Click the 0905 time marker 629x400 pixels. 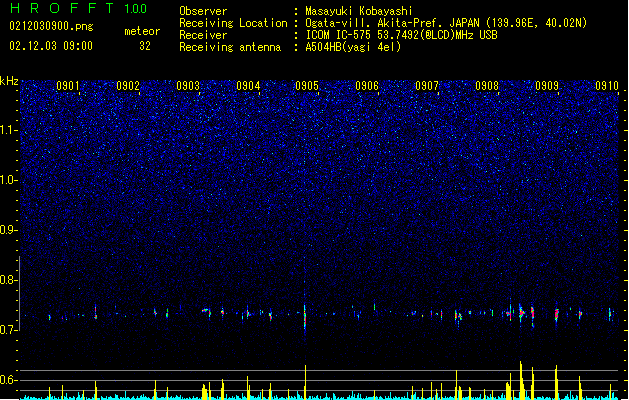tap(307, 85)
